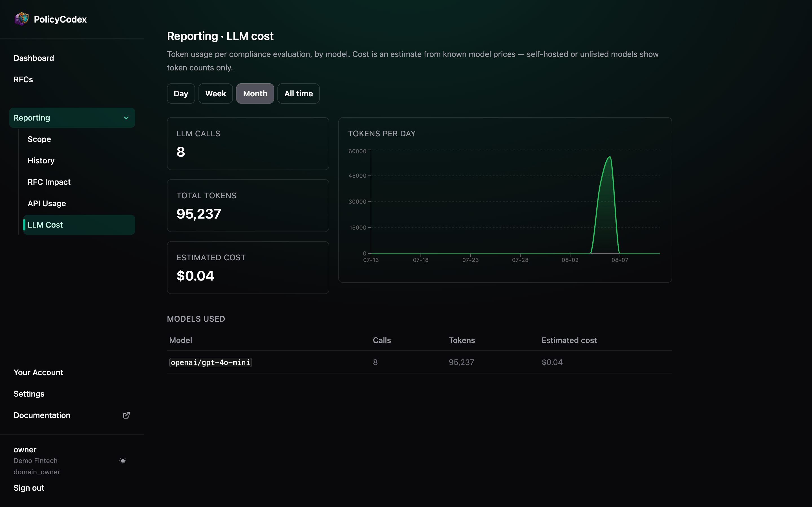Select the Week time range
812x507 pixels.
215,94
